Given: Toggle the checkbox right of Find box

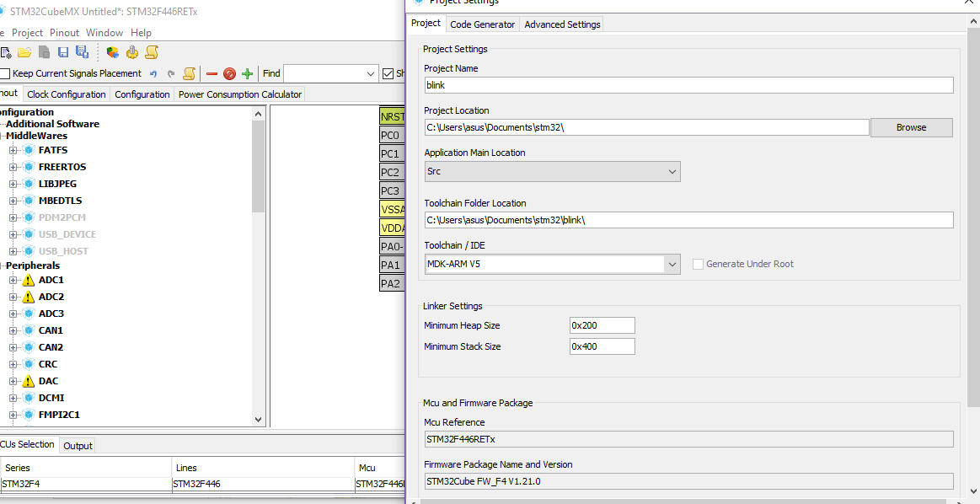Looking at the screenshot, I should (x=388, y=74).
